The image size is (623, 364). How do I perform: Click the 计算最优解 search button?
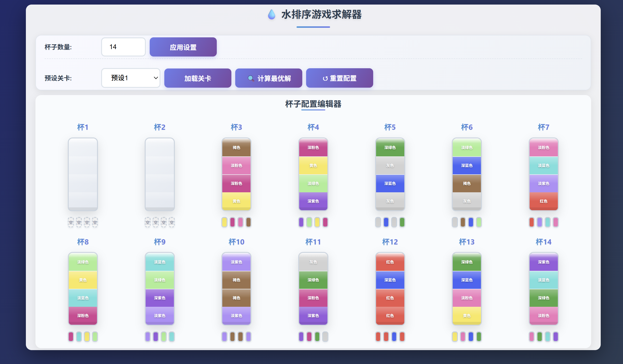[x=269, y=78]
